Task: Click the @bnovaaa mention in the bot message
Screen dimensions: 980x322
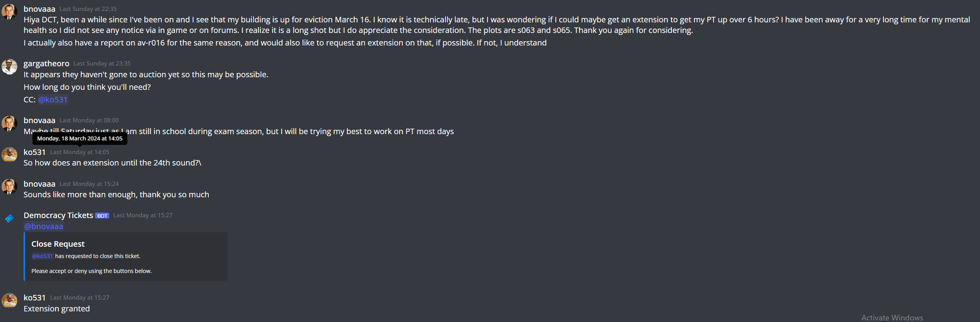Action: 44,226
